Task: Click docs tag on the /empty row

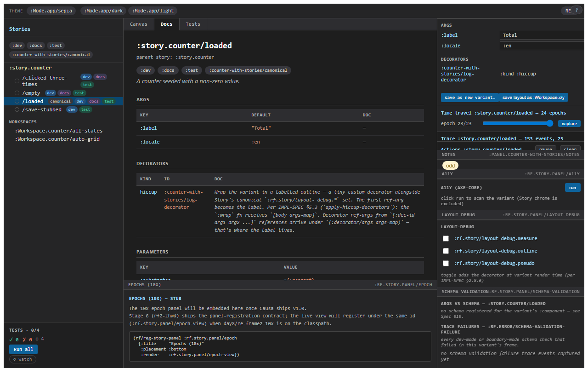Action: coord(64,93)
